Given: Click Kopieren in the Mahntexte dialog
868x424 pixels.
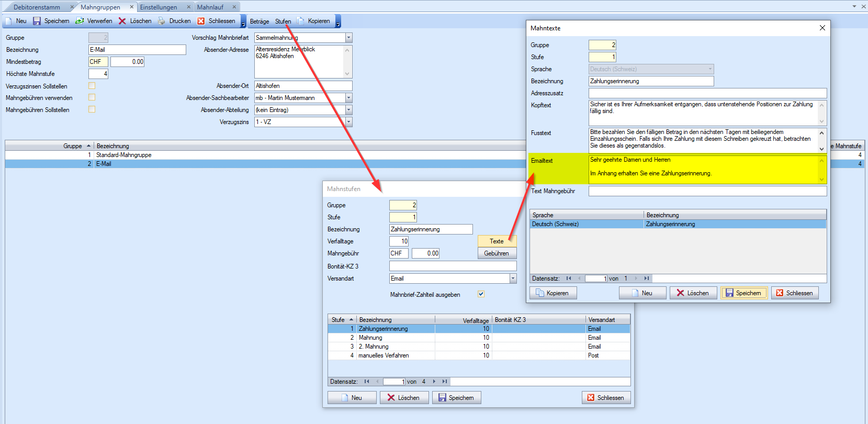Looking at the screenshot, I should [553, 293].
